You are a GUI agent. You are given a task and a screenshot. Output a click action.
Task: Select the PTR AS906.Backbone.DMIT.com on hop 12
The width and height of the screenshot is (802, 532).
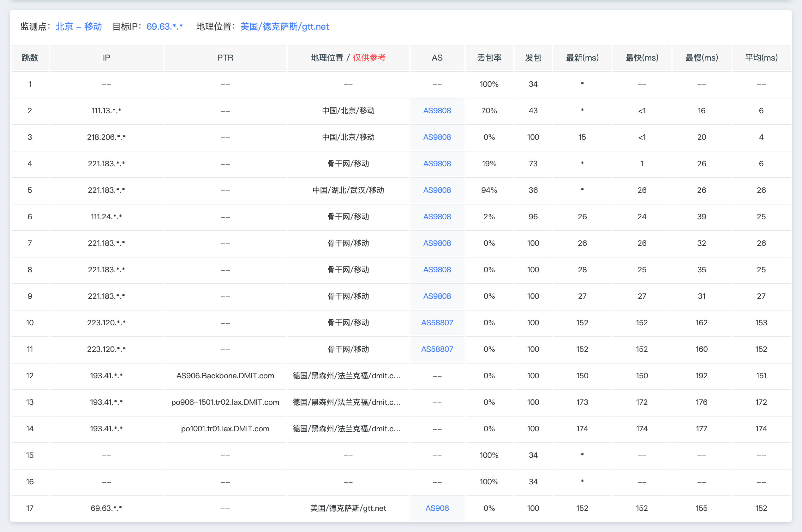tap(225, 375)
